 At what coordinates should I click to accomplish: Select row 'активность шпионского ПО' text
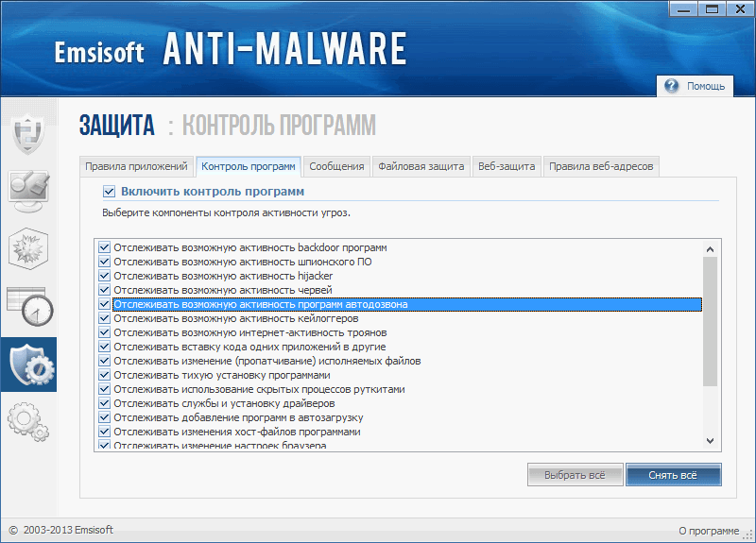click(243, 262)
